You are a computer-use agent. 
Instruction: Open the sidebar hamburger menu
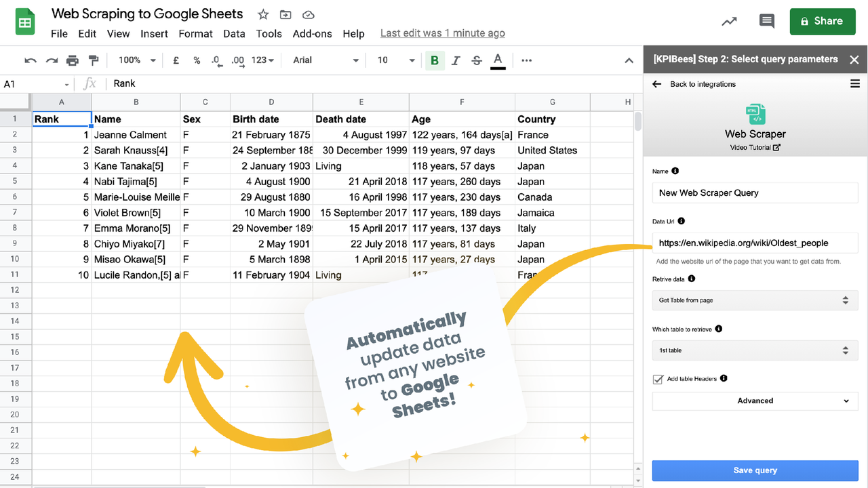pos(854,84)
